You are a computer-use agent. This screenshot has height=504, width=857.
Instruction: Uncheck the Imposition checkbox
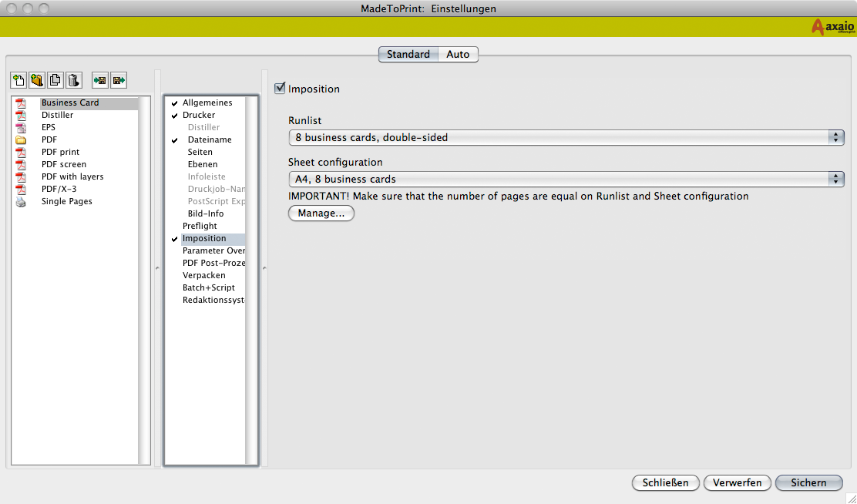click(280, 88)
